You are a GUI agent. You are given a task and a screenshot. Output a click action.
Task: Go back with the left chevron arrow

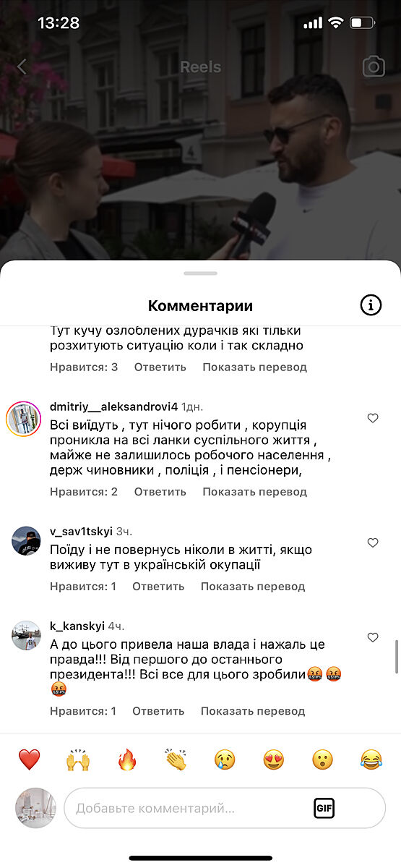click(22, 67)
